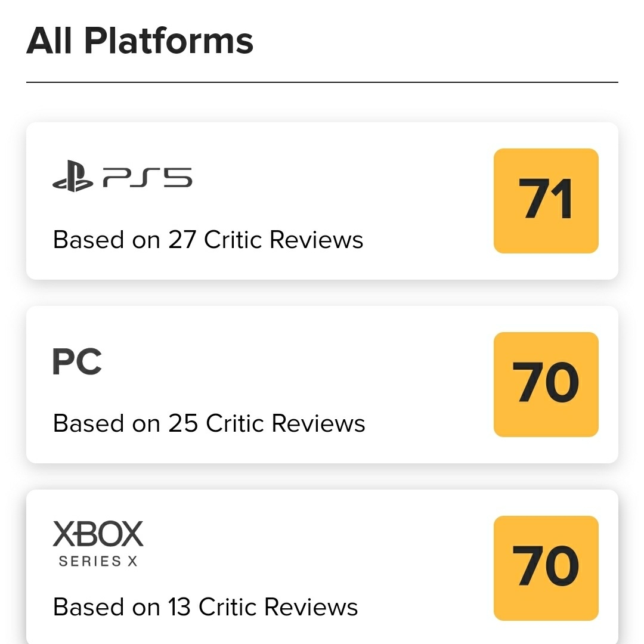Click the XBOX wordmark logo
This screenshot has height=644, width=644.
[x=98, y=534]
